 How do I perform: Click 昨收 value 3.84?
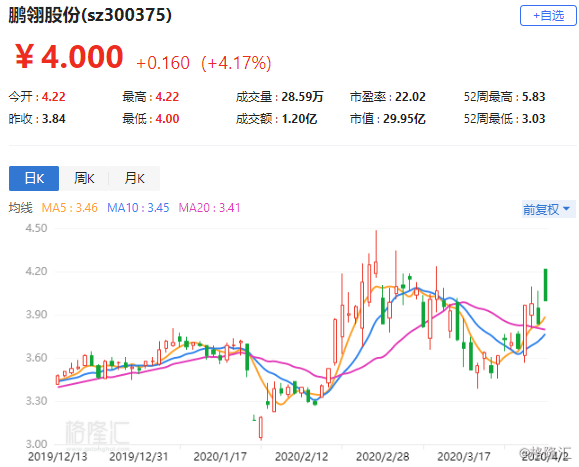(54, 119)
